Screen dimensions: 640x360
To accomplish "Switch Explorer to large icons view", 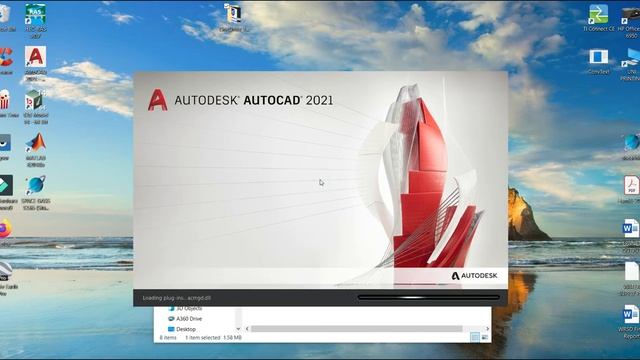I will click(x=484, y=337).
